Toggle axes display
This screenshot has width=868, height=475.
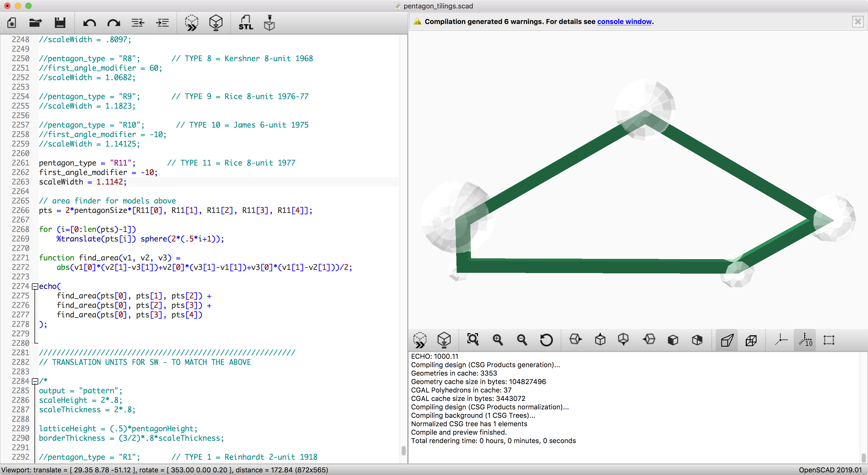(x=781, y=340)
